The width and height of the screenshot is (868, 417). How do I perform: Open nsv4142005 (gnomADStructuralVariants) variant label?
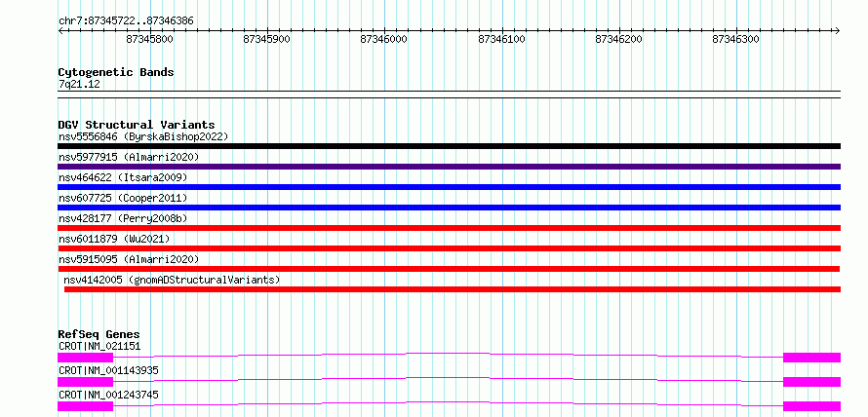click(x=172, y=280)
